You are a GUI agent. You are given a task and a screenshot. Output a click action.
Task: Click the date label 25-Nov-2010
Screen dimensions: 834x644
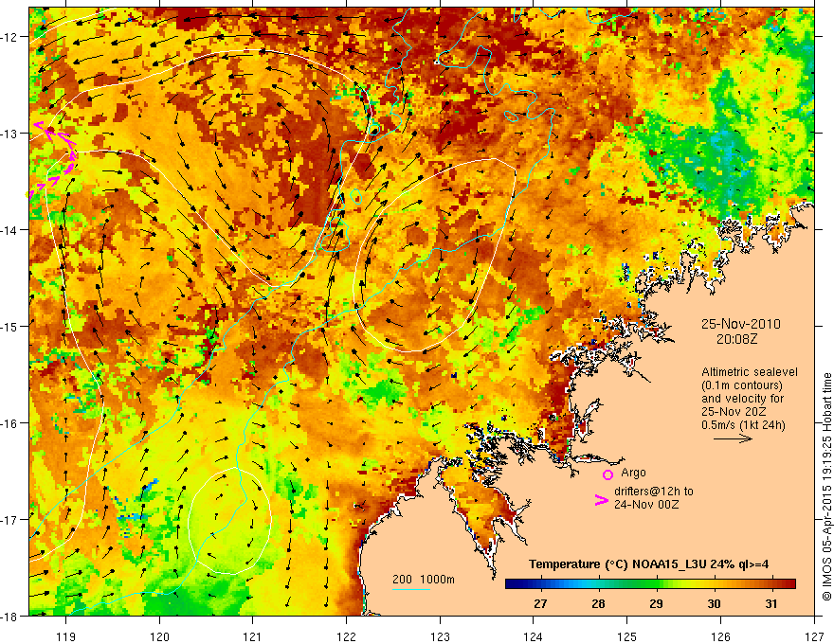coord(741,324)
